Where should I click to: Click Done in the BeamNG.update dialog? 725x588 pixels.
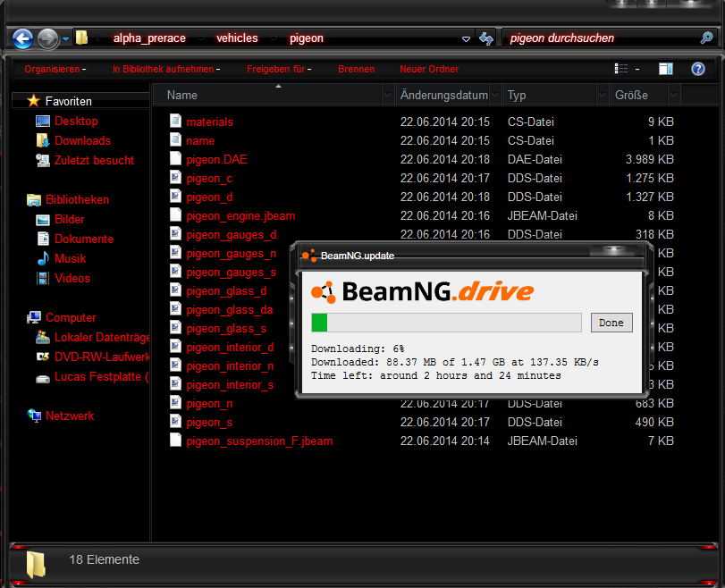coord(611,323)
